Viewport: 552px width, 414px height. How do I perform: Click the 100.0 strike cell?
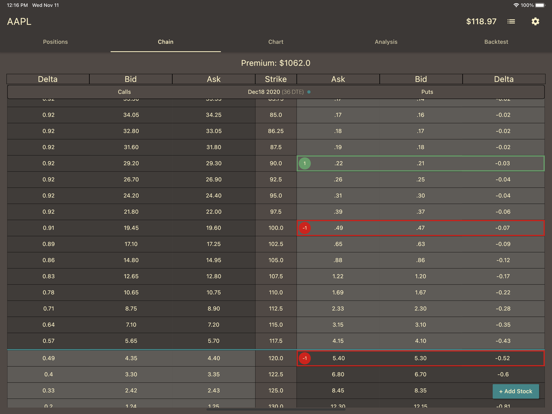click(x=276, y=228)
